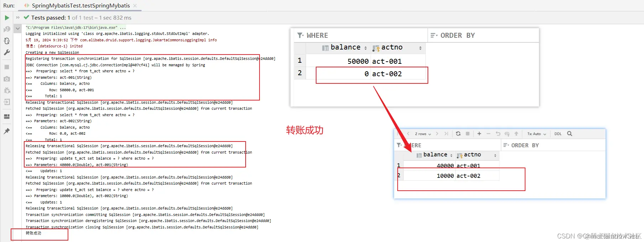Open the Tx: Auto transaction mode dropdown

tap(536, 134)
